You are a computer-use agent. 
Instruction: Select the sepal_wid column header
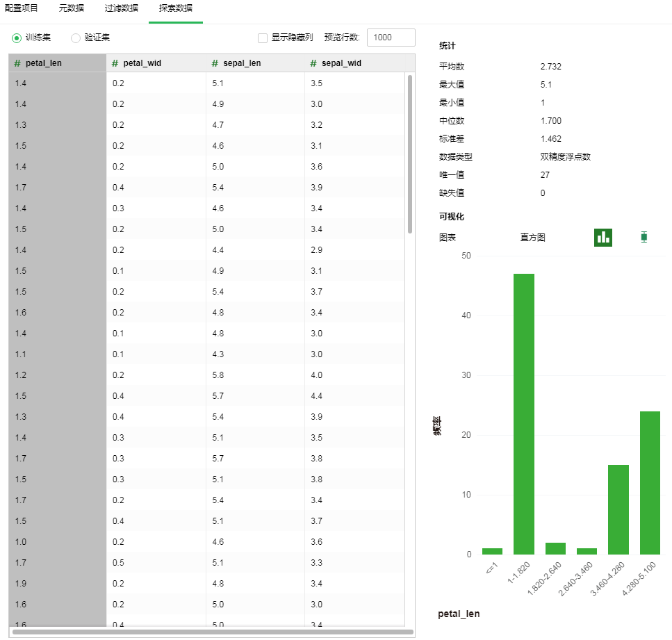[x=341, y=63]
